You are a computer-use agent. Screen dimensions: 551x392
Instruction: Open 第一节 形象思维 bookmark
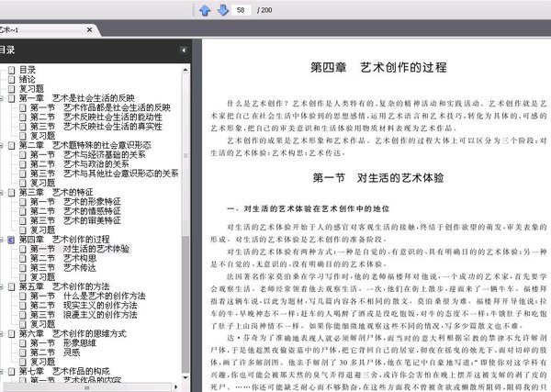tap(63, 343)
